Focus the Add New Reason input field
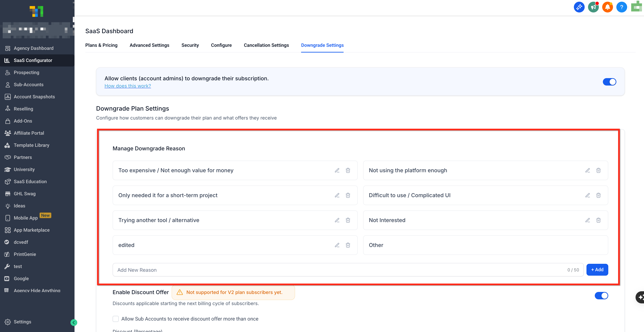 click(x=338, y=270)
